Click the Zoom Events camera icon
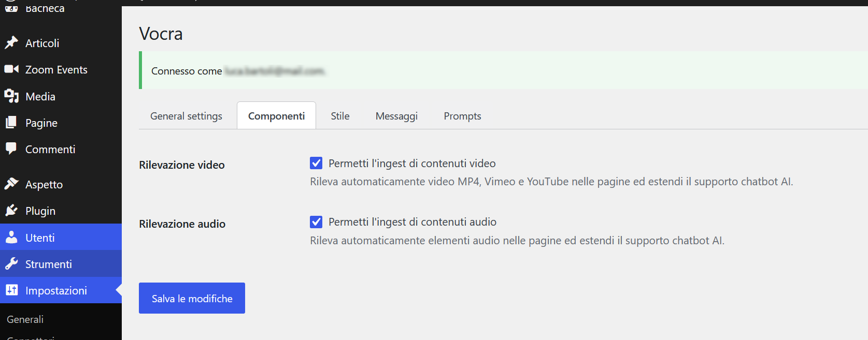Viewport: 868px width, 340px height. (11, 69)
